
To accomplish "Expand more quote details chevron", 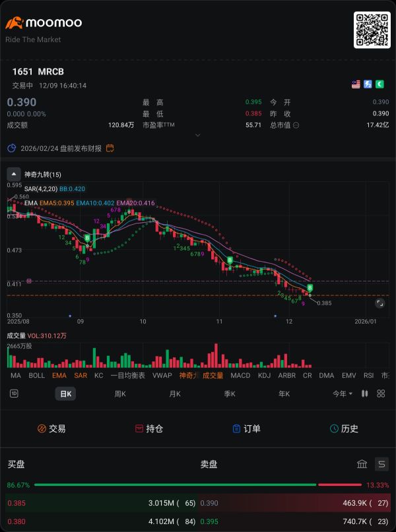I will (x=197, y=135).
